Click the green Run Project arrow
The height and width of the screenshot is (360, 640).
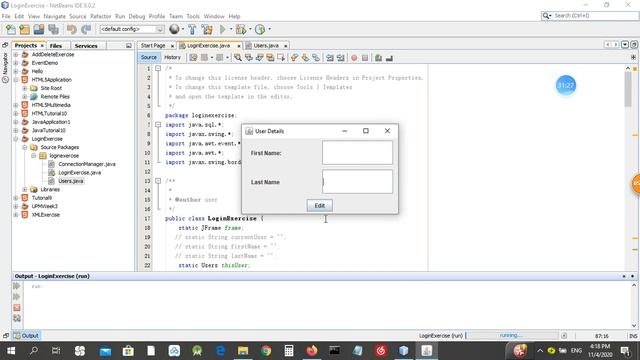(x=222, y=29)
